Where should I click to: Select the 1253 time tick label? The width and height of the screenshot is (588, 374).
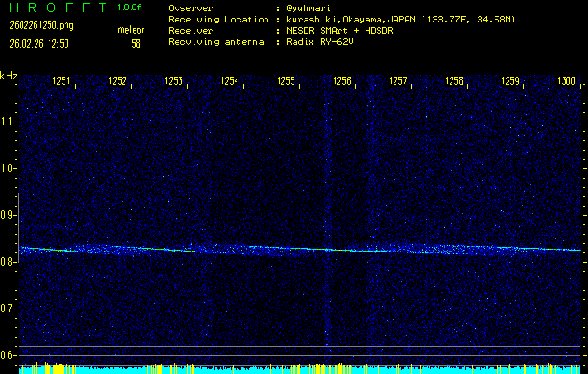[x=174, y=82]
